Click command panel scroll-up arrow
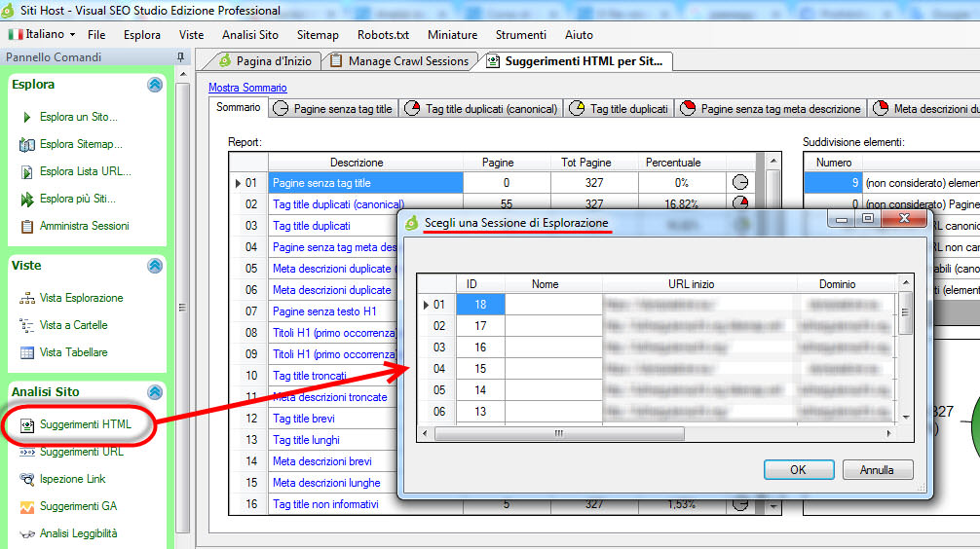This screenshot has height=549, width=980. 182,74
